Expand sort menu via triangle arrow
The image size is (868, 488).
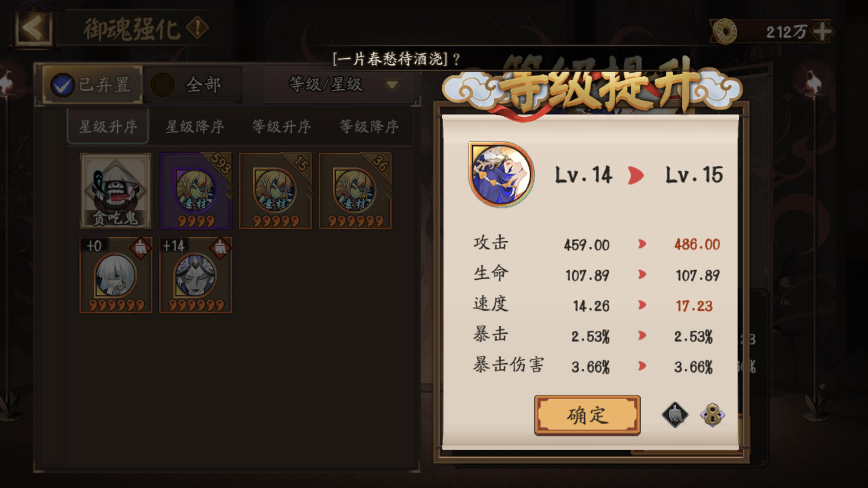coord(392,85)
